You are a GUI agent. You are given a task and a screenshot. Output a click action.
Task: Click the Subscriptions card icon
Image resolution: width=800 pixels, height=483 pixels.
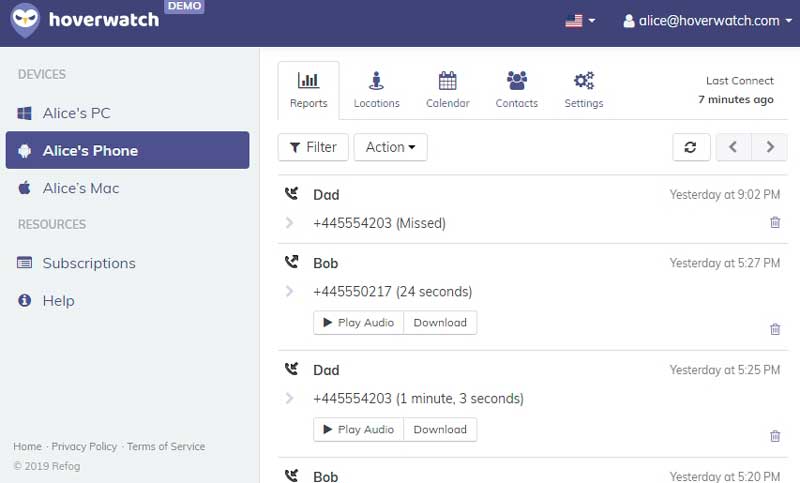click(24, 263)
